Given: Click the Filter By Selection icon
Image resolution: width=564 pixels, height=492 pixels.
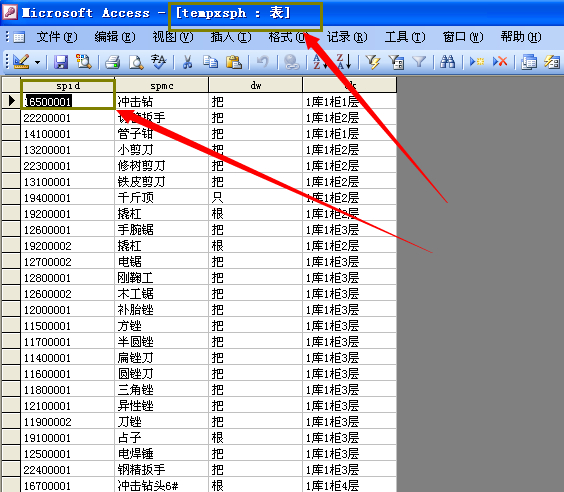Looking at the screenshot, I should coord(373,62).
